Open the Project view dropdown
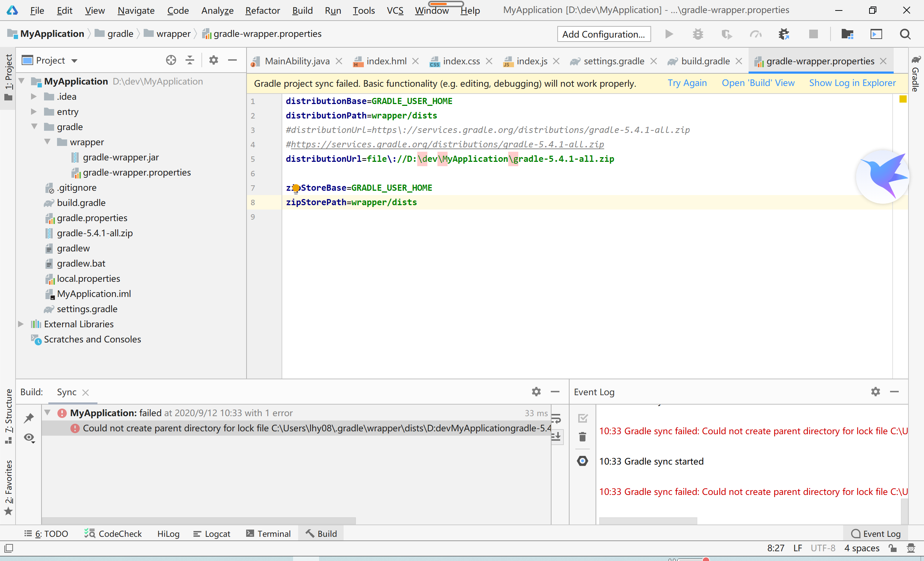The height and width of the screenshot is (561, 924). [x=74, y=61]
